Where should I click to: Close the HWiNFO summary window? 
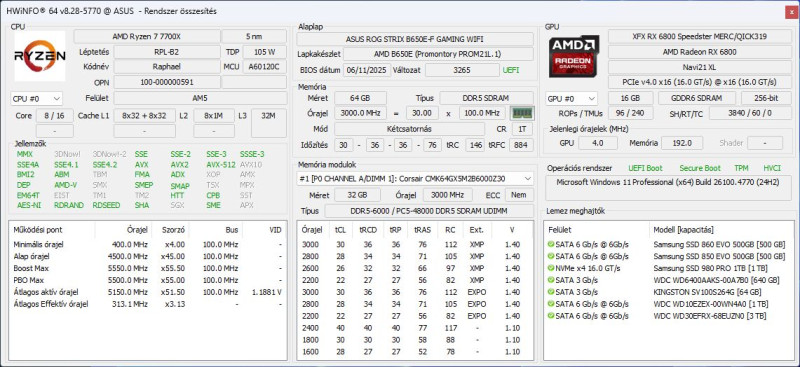(791, 12)
